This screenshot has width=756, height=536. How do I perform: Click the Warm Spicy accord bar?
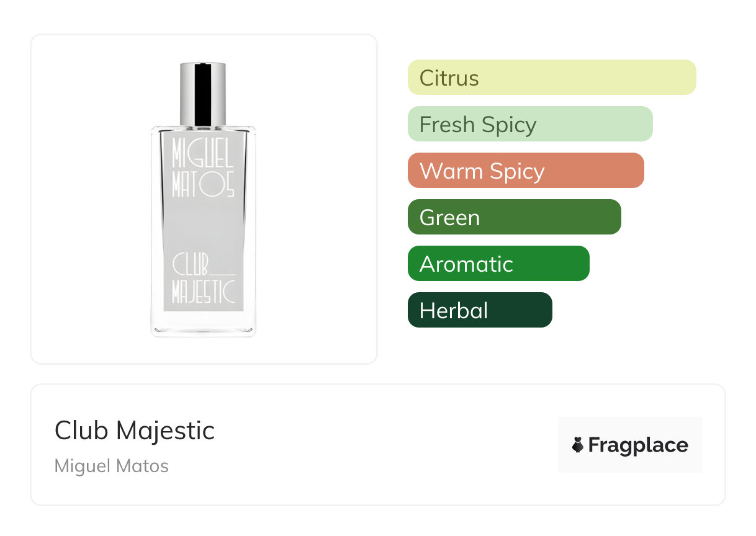pos(525,171)
